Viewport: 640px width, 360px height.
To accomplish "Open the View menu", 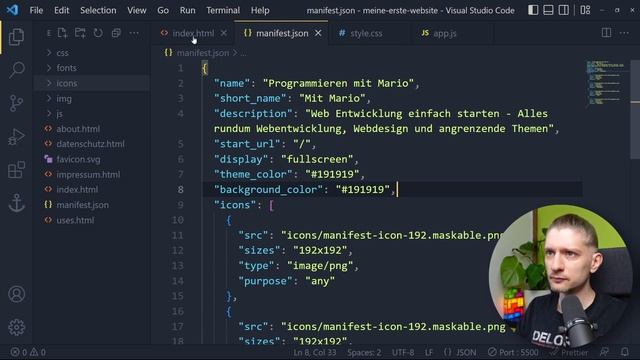I will click(136, 10).
